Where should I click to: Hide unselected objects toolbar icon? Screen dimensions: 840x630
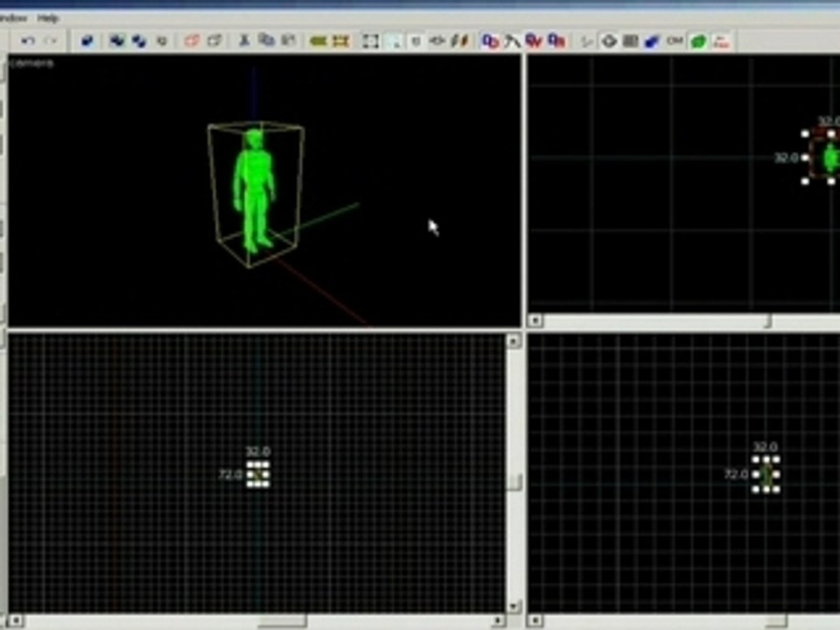click(x=214, y=41)
